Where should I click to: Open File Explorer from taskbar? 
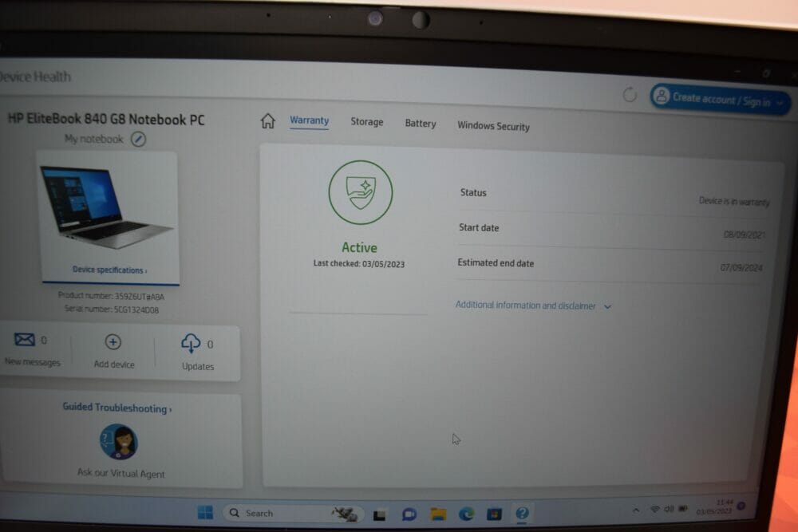coord(438,514)
